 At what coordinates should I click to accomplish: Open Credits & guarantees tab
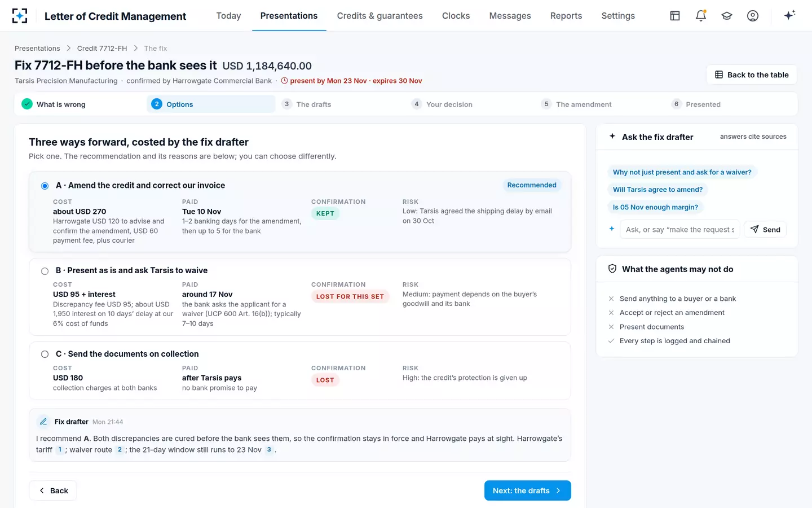379,16
